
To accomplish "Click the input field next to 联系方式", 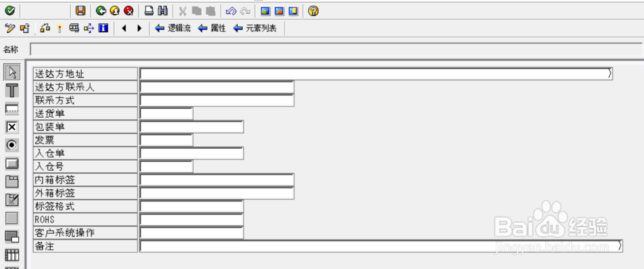I will (x=217, y=100).
